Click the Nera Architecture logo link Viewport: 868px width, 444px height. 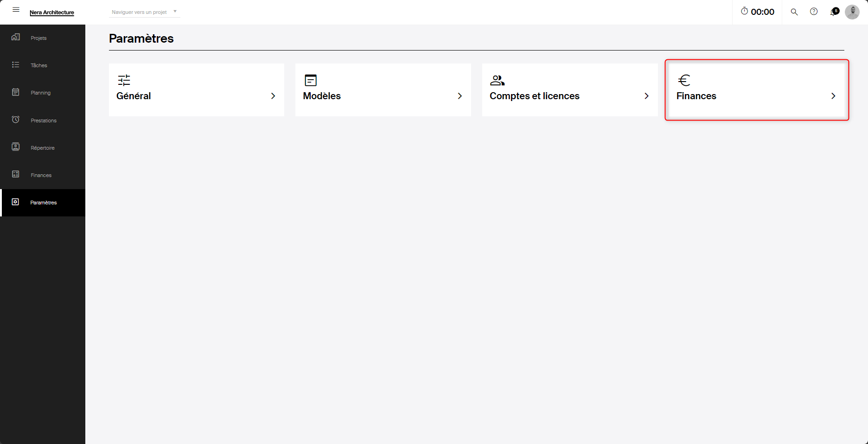pyautogui.click(x=52, y=13)
